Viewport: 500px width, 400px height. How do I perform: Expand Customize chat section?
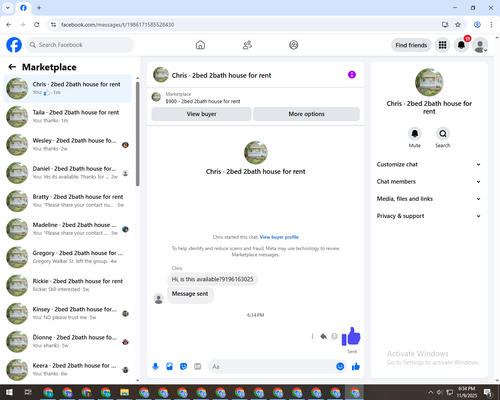[x=429, y=164]
